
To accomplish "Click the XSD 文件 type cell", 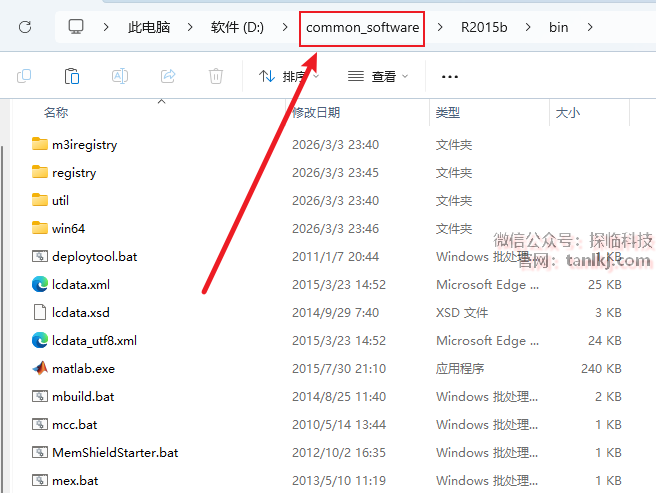I will click(462, 313).
